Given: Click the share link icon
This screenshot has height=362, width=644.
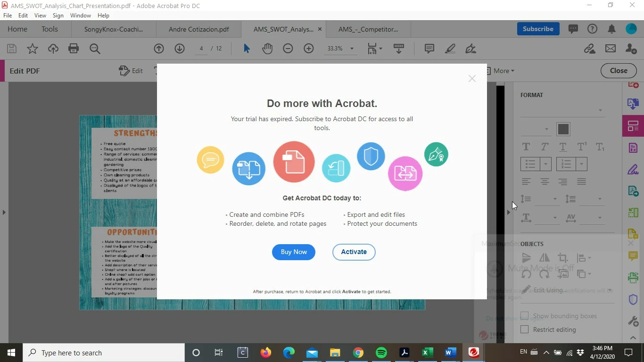Looking at the screenshot, I should (589, 49).
